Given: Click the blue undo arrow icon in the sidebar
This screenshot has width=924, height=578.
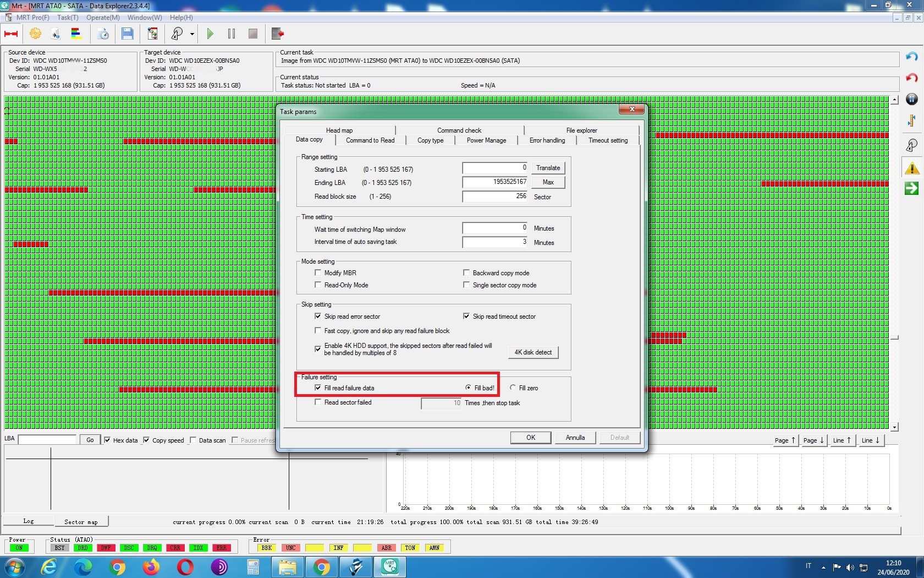Looking at the screenshot, I should tap(912, 57).
